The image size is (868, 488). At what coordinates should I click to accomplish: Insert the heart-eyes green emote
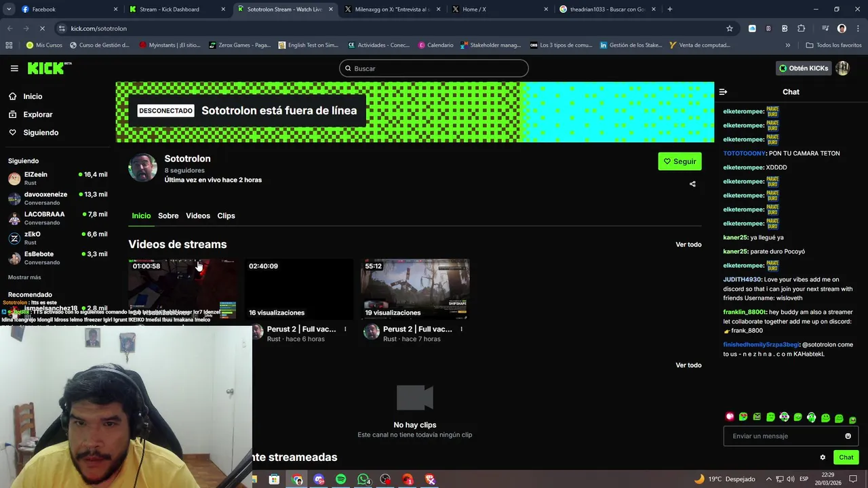743,417
